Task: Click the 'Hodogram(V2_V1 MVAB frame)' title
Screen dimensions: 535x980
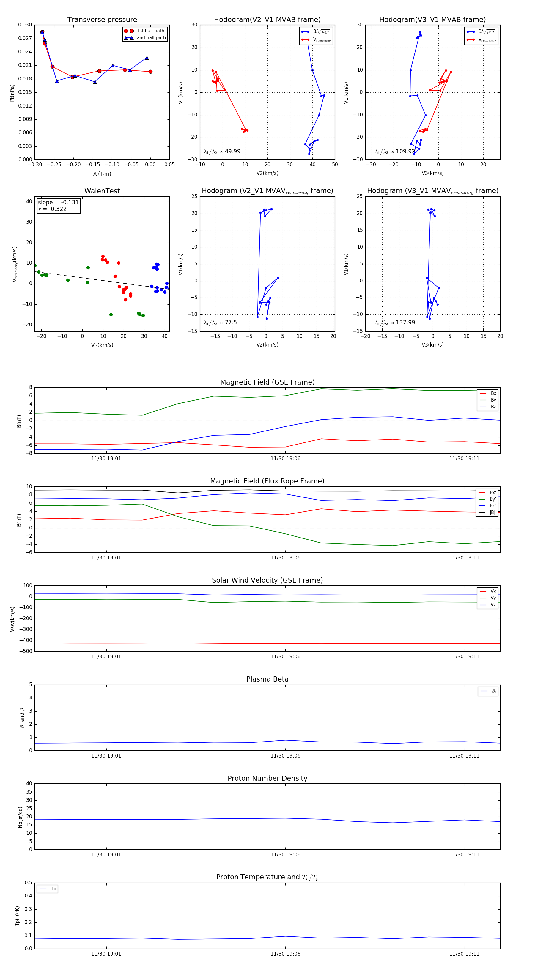Action: pos(267,20)
